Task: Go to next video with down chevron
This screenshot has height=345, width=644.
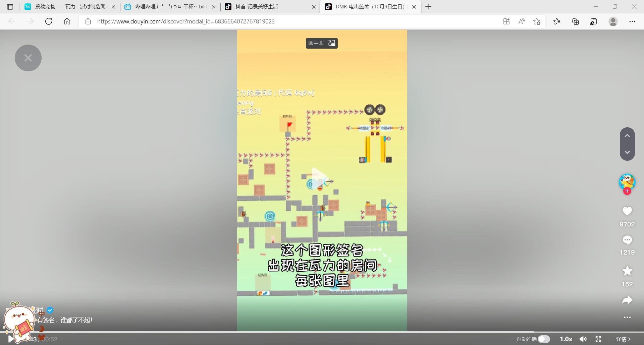Action: [x=627, y=152]
